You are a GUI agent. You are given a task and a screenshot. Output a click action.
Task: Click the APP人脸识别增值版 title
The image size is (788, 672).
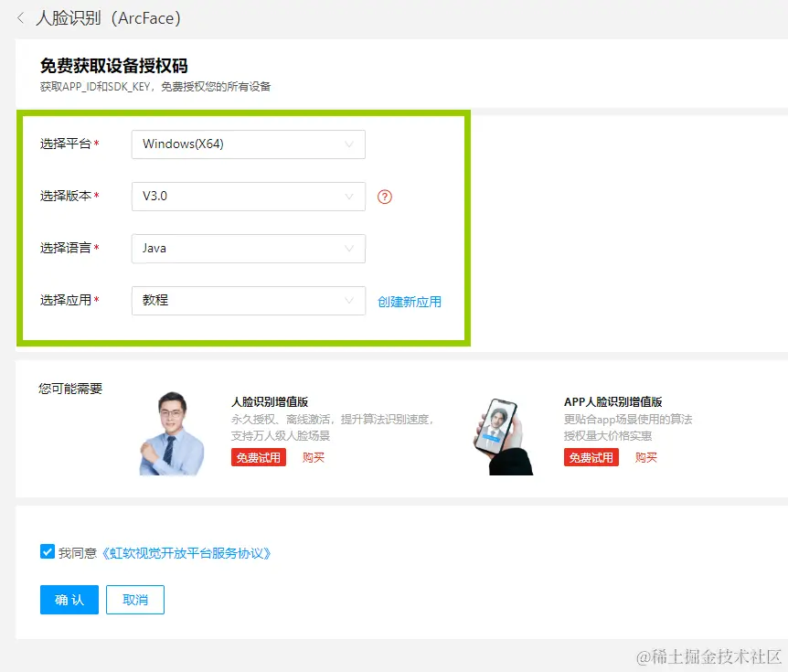click(x=613, y=401)
